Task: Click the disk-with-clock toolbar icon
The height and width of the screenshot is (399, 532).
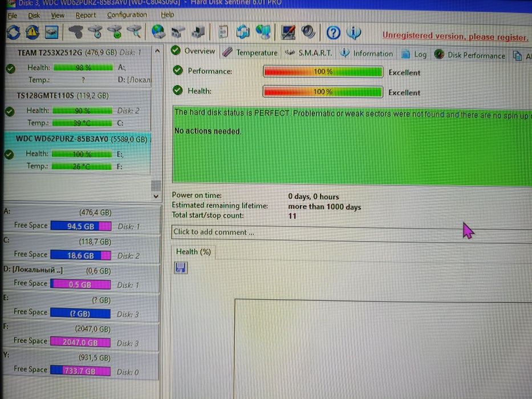Action: pos(95,32)
